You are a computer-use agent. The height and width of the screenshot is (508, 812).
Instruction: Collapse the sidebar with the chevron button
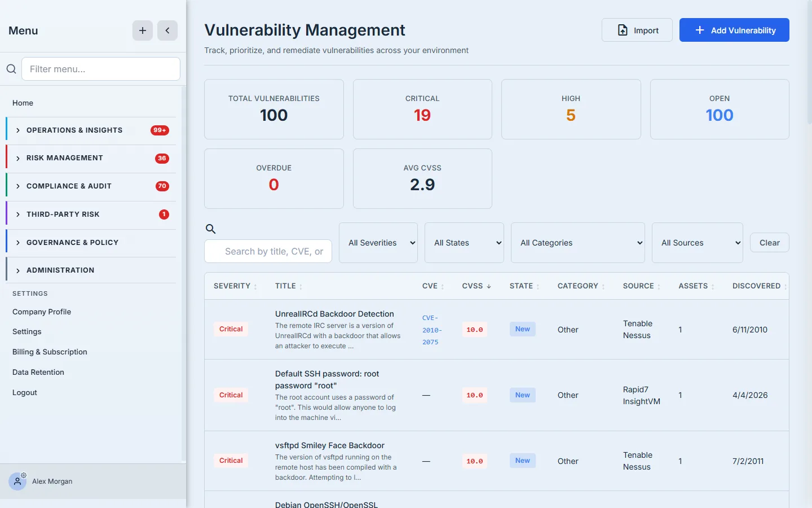tap(167, 30)
